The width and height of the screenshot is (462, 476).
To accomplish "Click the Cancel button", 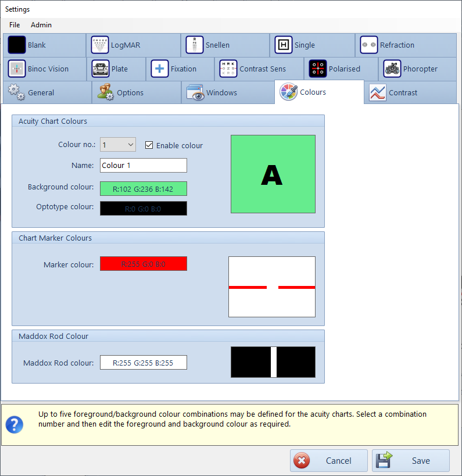I will click(x=329, y=460).
